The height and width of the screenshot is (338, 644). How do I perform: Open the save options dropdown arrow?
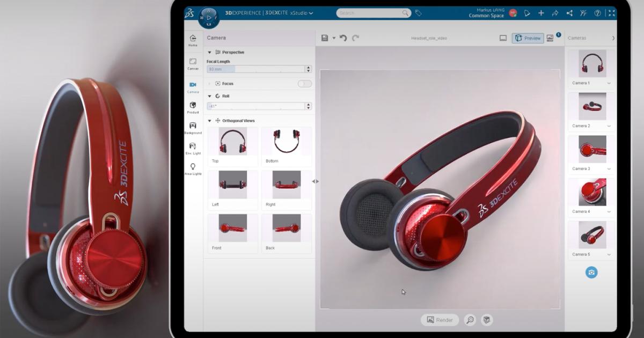click(x=334, y=38)
